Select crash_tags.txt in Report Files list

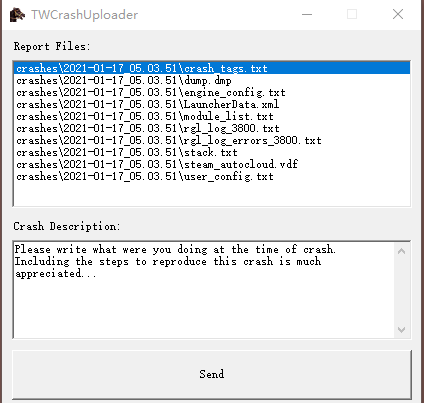[212, 68]
